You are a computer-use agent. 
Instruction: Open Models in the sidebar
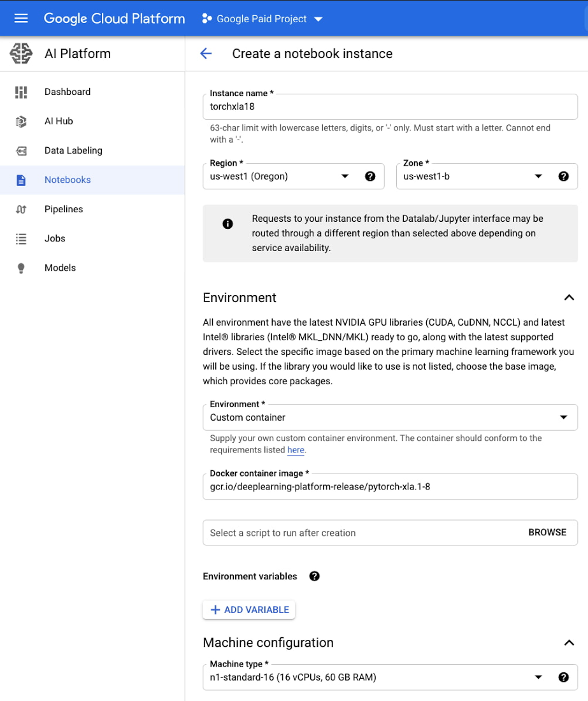tap(61, 268)
